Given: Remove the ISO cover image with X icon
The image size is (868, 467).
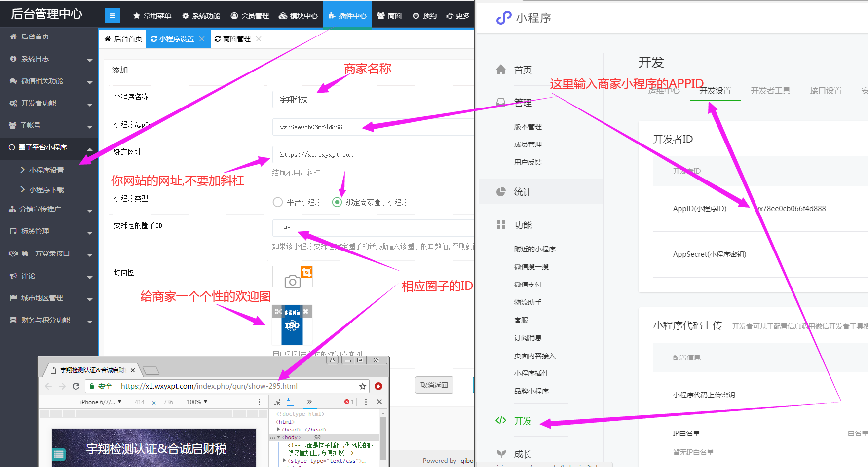Looking at the screenshot, I should point(306,312).
